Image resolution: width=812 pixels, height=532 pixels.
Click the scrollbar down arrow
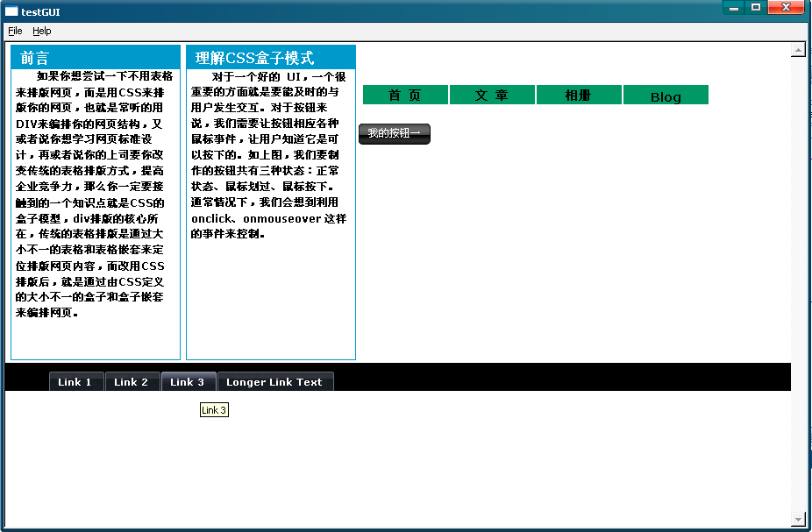pos(797,519)
